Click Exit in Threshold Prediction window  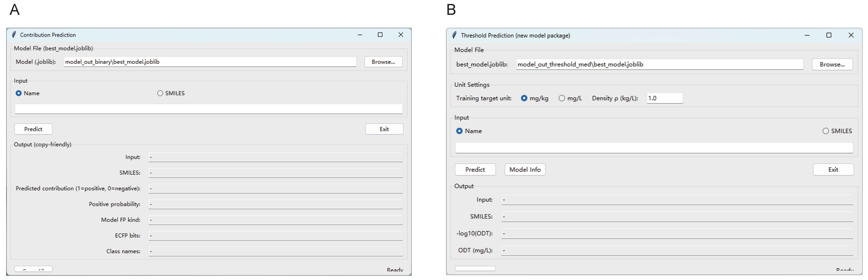[833, 170]
